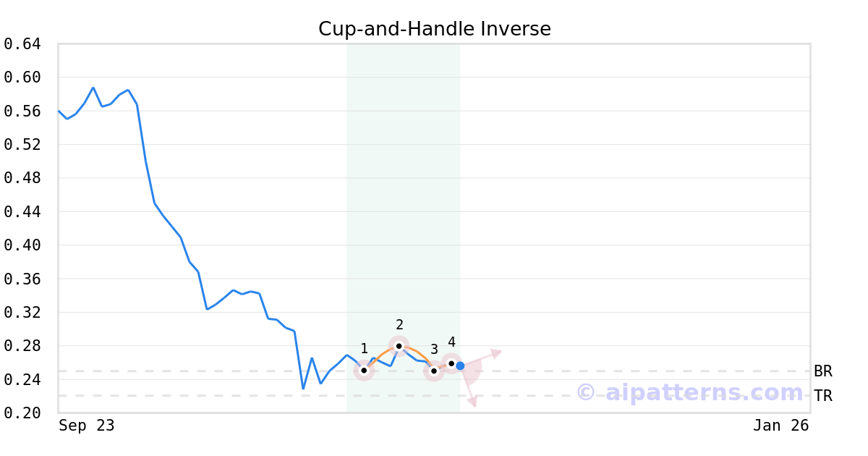
Task: Click the price line's highest peak
Action: tap(93, 88)
